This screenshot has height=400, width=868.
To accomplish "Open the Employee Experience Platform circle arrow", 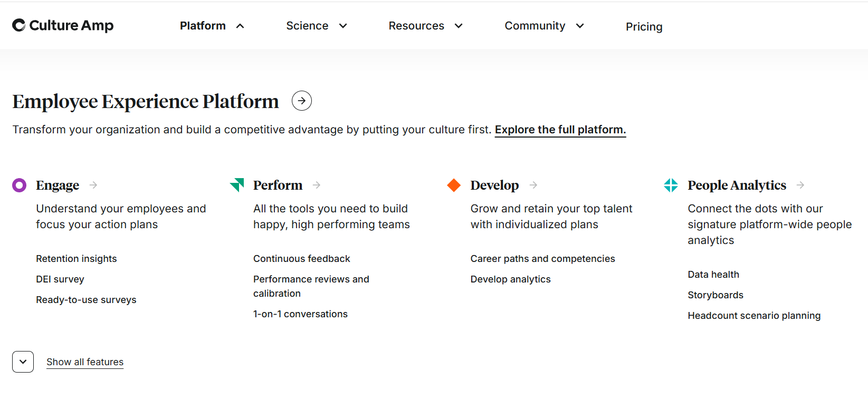I will click(x=302, y=101).
